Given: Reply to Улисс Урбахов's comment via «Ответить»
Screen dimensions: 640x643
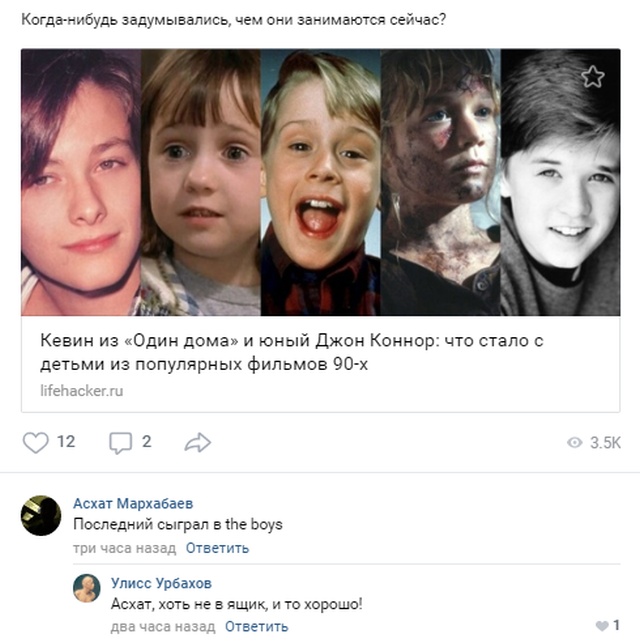Looking at the screenshot, I should (256, 627).
